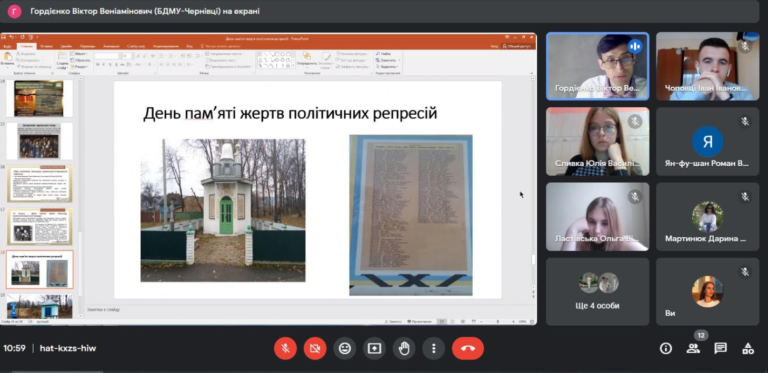The height and width of the screenshot is (373, 768).
Task: Select Чоповці Іван participant tile
Action: click(707, 66)
